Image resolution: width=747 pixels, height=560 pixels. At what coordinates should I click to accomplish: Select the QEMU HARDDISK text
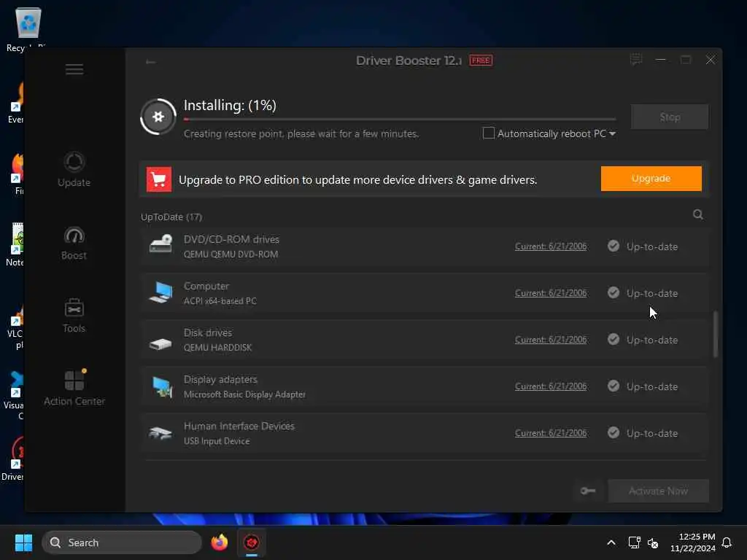[217, 348]
